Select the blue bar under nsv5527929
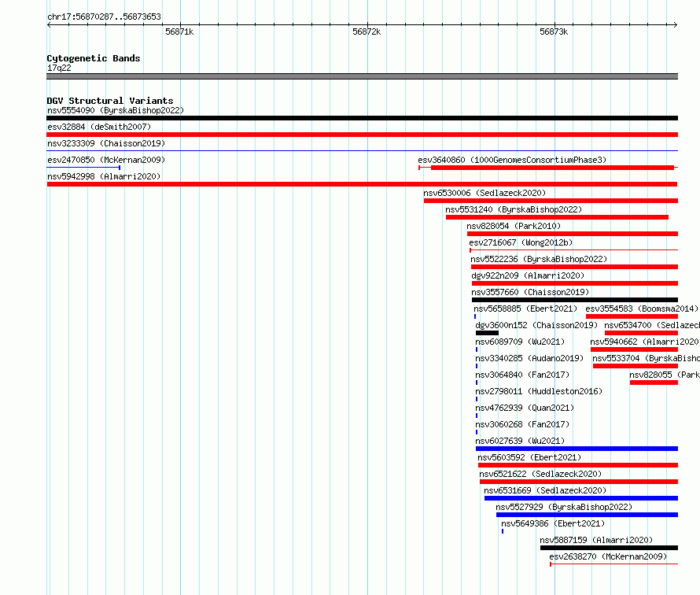 coord(587,515)
